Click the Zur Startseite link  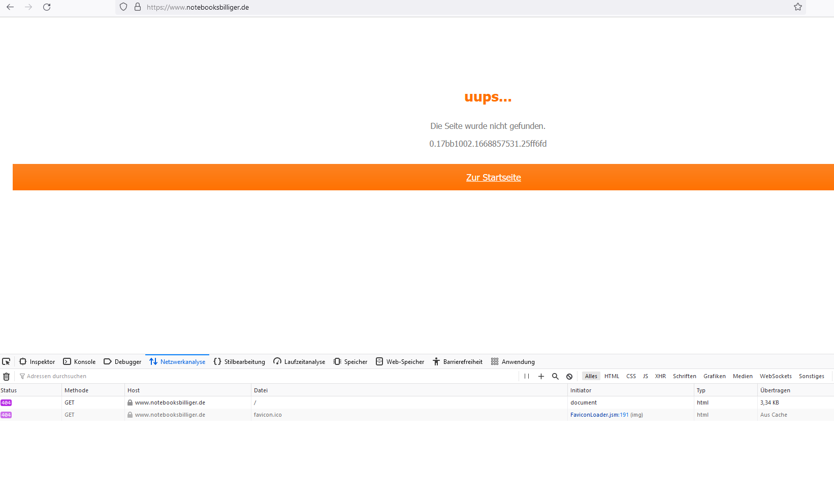point(493,177)
